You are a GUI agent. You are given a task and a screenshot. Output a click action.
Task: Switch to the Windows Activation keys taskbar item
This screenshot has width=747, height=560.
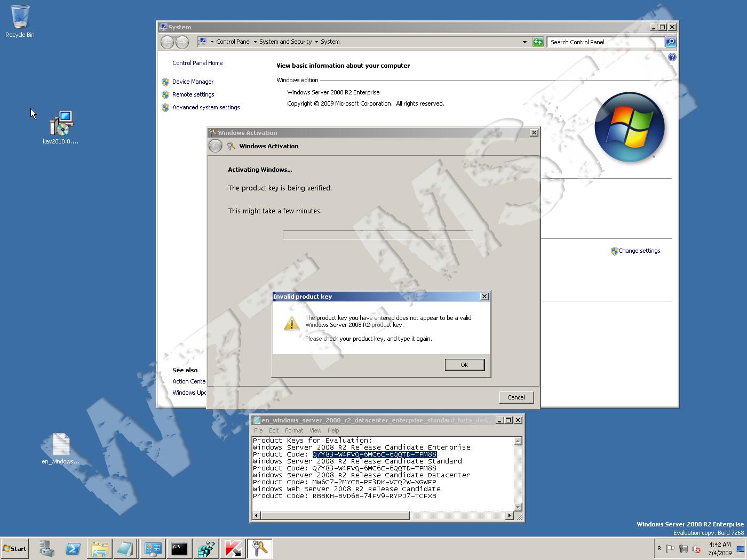pyautogui.click(x=260, y=548)
